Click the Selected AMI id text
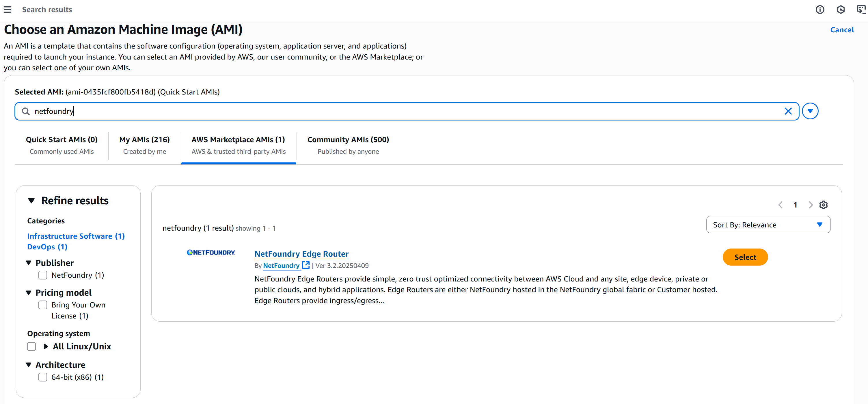 click(111, 92)
